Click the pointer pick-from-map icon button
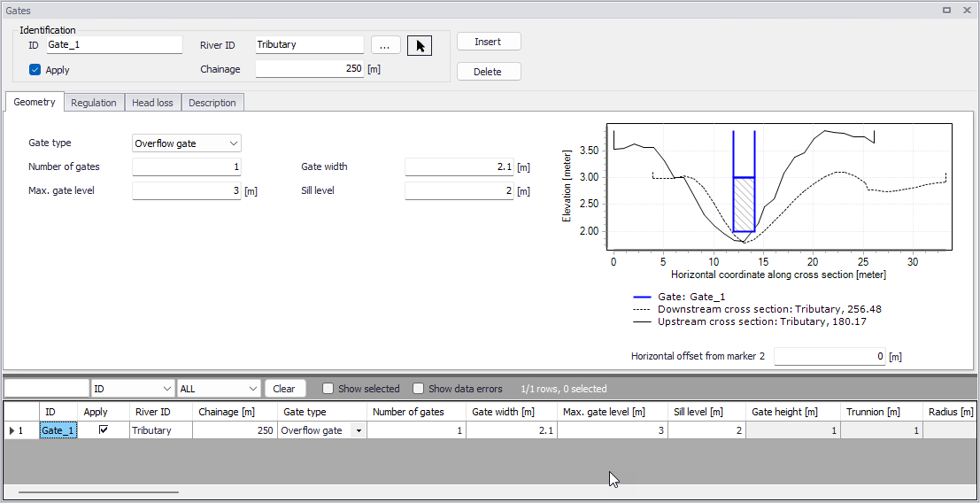Screen dimensions: 980x503 420,46
